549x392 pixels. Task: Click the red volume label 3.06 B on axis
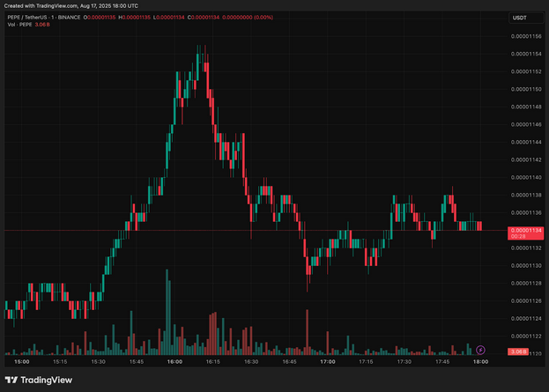[x=518, y=351]
